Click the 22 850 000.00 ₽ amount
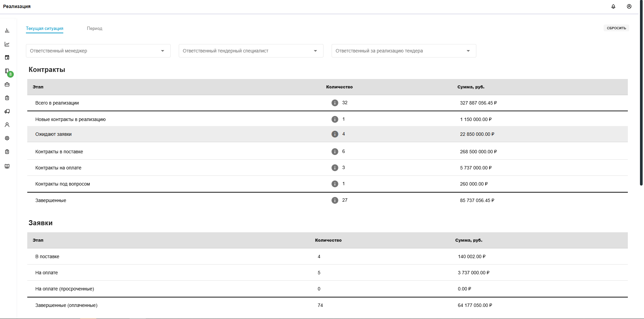This screenshot has width=644, height=319. (x=477, y=134)
